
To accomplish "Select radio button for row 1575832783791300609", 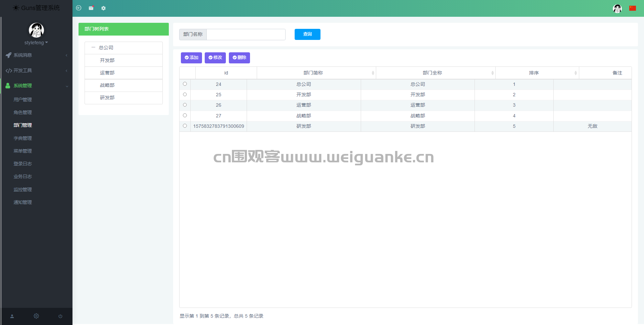I will 185,126.
